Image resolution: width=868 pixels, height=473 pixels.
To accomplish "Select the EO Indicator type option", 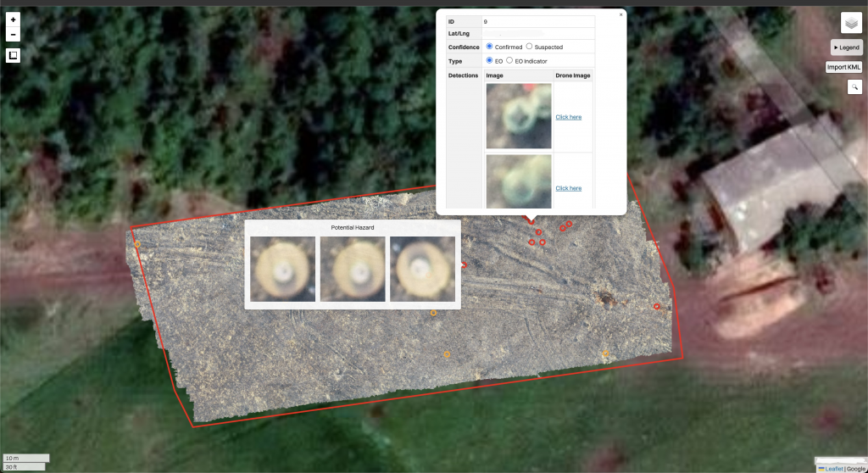I will coord(509,60).
